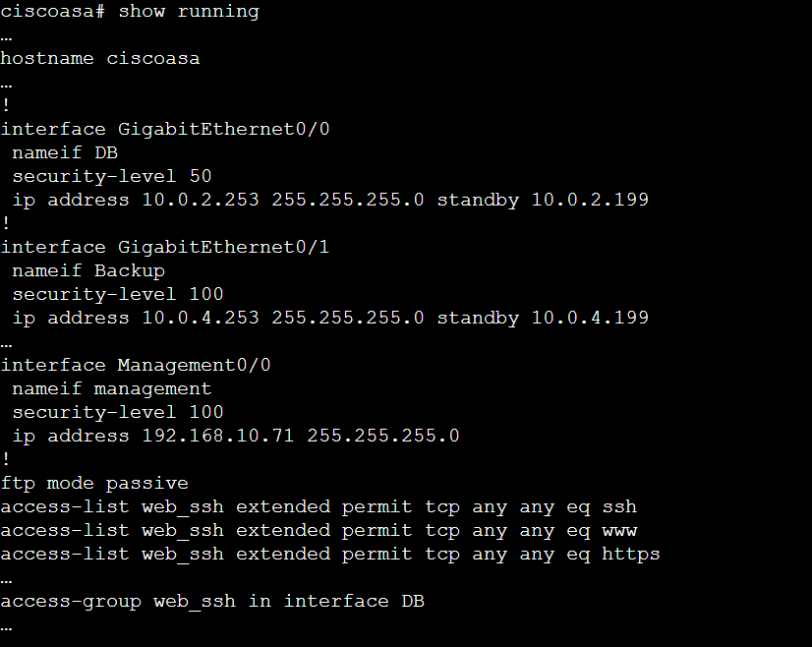Click IP address 10.0.2.253
This screenshot has height=647, width=812.
point(201,201)
